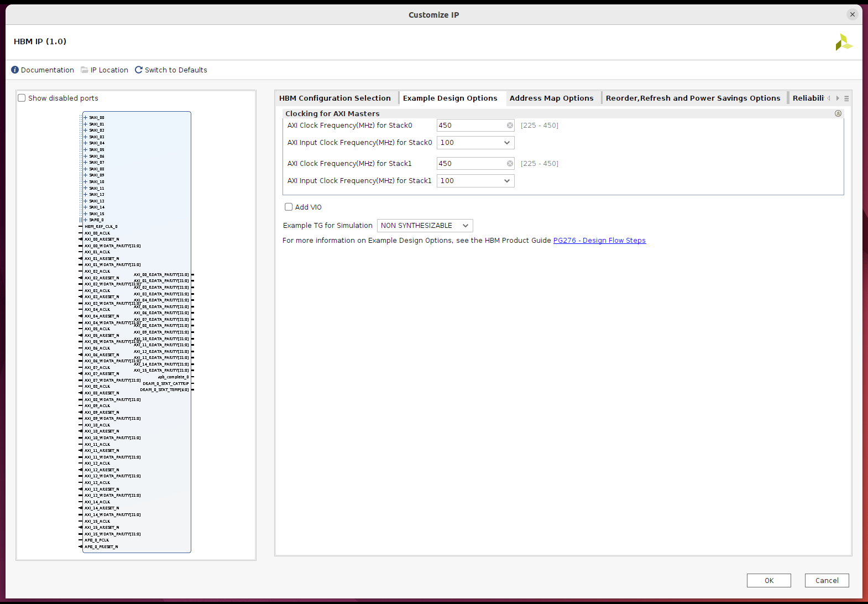Switch to HBM Configuration Selection tab
868x604 pixels.
(x=335, y=98)
